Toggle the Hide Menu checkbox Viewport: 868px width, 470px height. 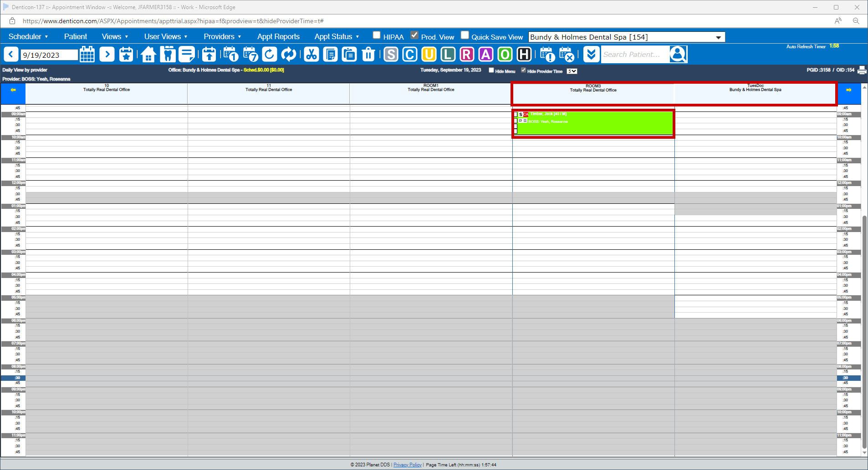click(x=491, y=71)
